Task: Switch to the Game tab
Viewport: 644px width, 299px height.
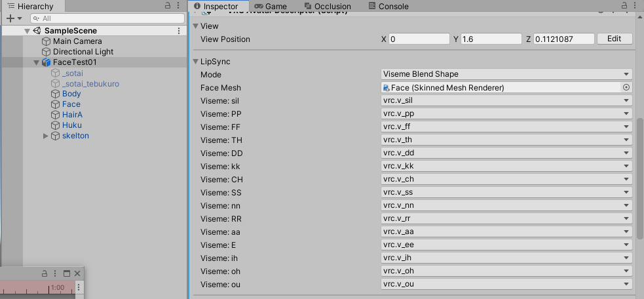Action: pos(271,6)
